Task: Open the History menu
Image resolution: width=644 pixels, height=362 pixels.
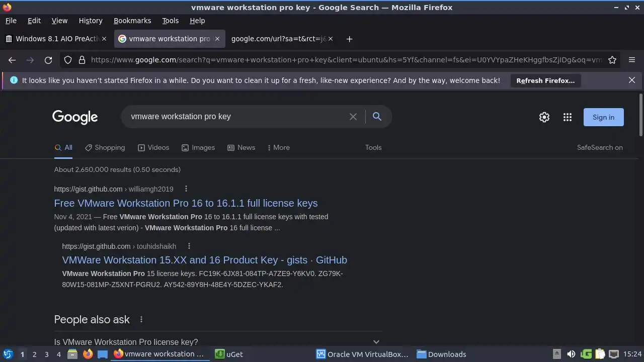Action: pos(91,21)
